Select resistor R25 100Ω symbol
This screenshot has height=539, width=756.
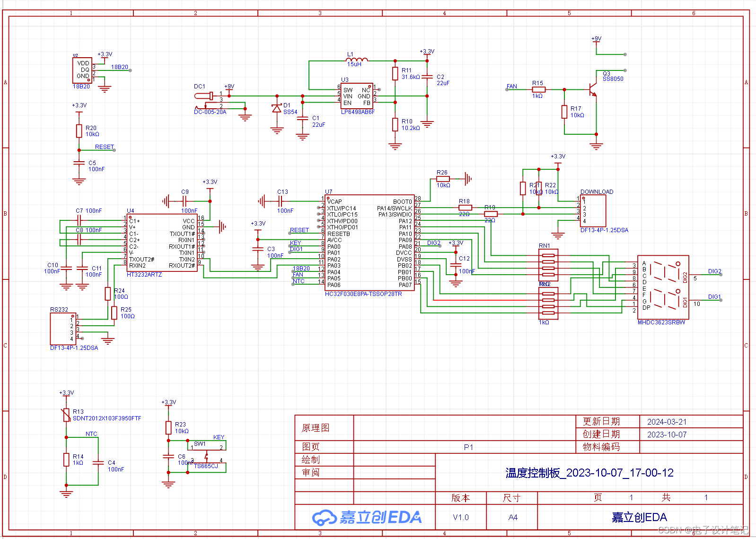[x=114, y=313]
